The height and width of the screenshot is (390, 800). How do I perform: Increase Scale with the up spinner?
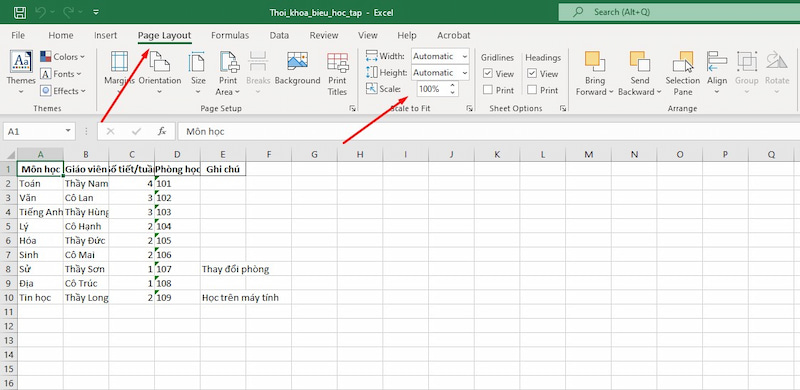tap(452, 86)
